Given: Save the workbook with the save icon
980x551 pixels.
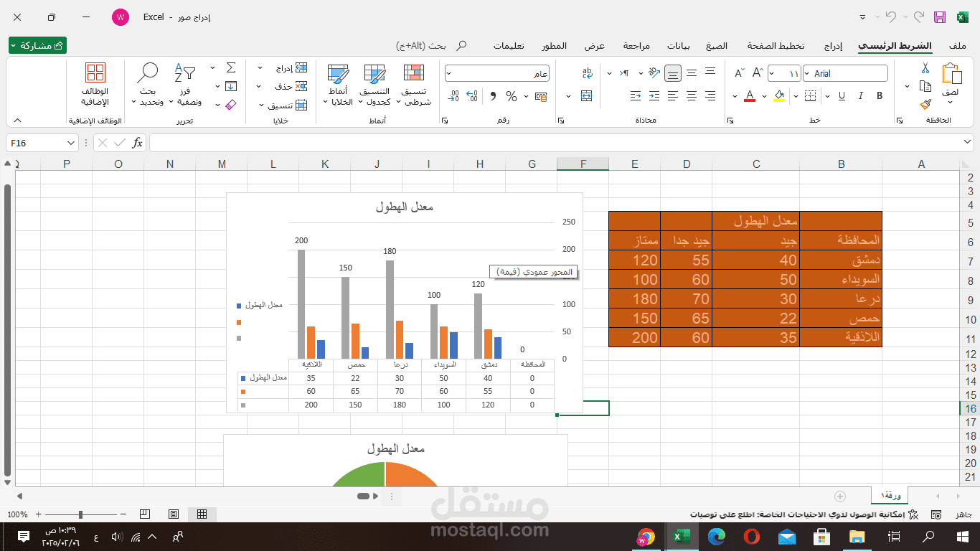Looking at the screenshot, I should [940, 17].
